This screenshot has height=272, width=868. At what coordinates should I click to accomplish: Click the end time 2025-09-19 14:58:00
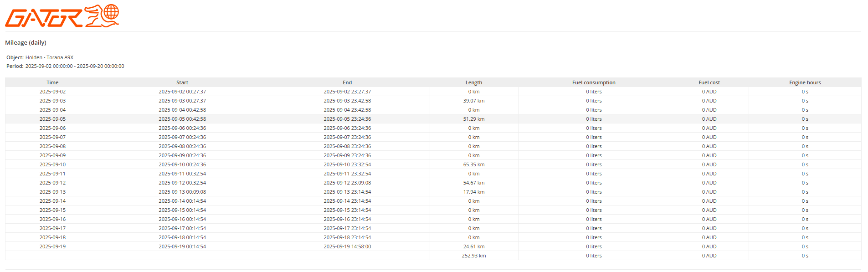pos(347,246)
